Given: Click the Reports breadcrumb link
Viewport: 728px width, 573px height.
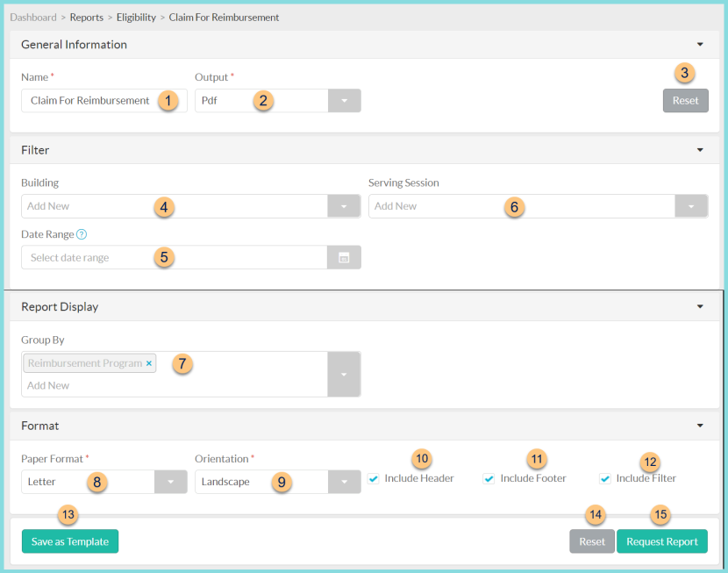Looking at the screenshot, I should 86,17.
